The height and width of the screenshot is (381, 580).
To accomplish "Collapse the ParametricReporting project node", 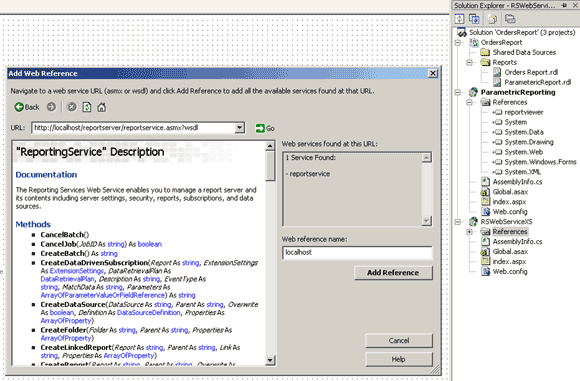I will tap(458, 92).
